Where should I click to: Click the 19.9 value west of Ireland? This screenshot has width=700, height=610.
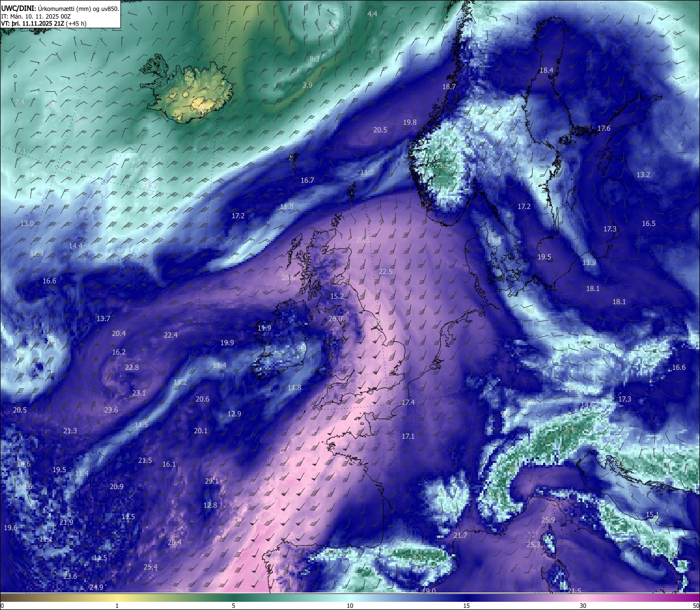227,342
